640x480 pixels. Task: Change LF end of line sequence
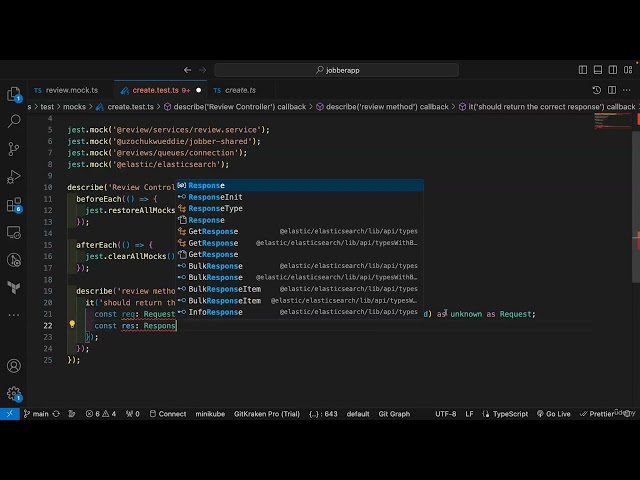tap(469, 414)
